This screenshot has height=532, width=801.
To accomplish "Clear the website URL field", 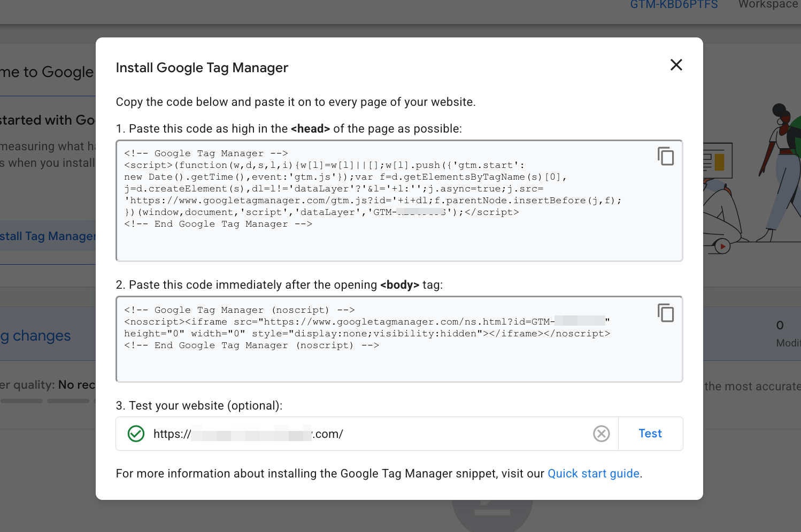I will tap(602, 434).
